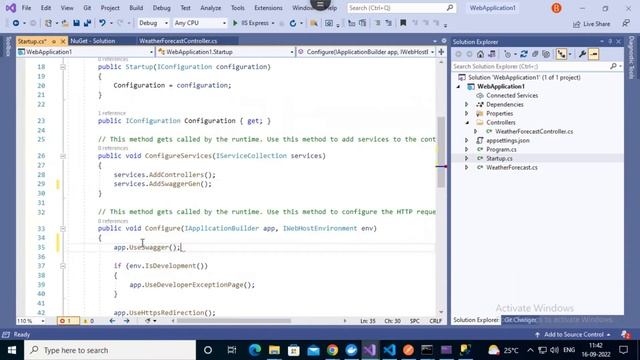Click Show All Files icon in Solution Explorer
The width and height of the screenshot is (640, 360).
coord(546,54)
